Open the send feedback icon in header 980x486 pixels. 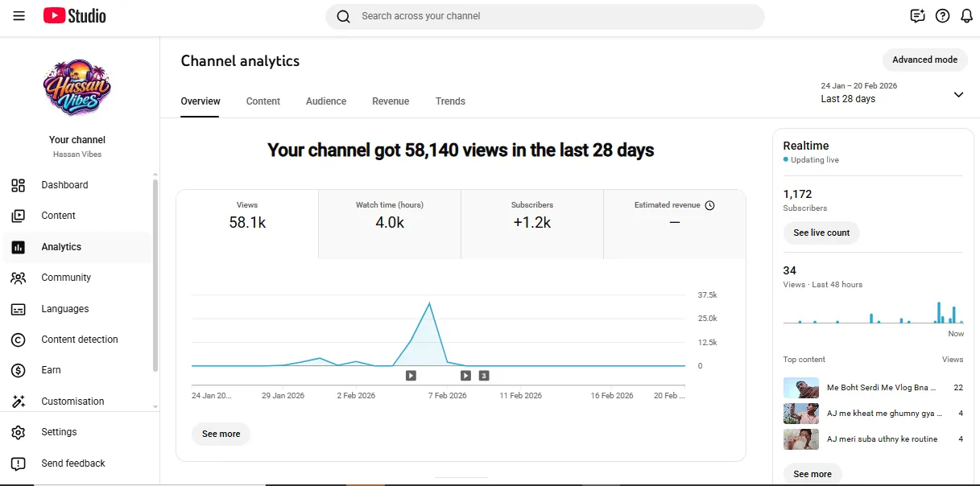tap(917, 16)
